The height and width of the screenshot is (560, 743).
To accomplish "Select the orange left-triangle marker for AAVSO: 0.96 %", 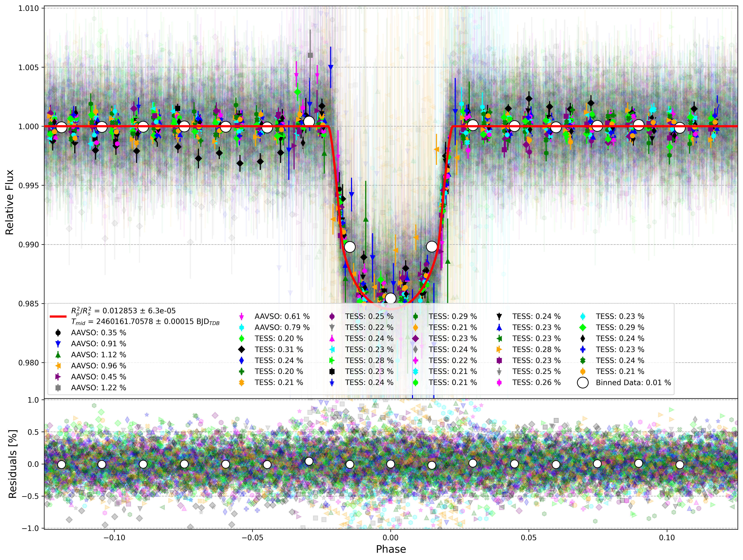I will click(58, 366).
